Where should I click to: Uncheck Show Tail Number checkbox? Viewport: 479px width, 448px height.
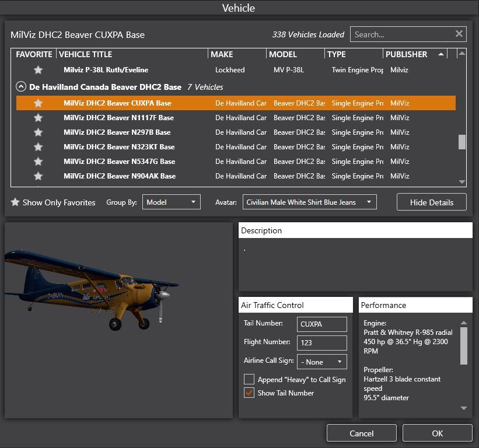(249, 393)
